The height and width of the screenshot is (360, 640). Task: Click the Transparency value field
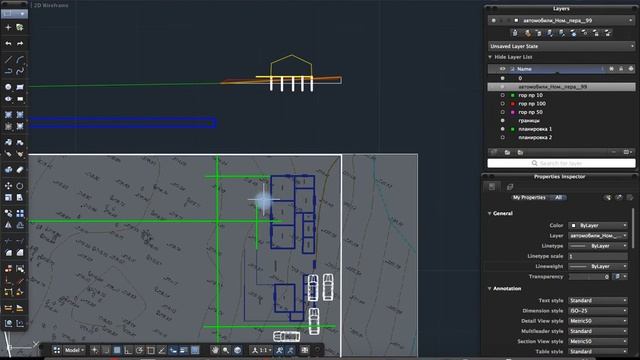590,277
